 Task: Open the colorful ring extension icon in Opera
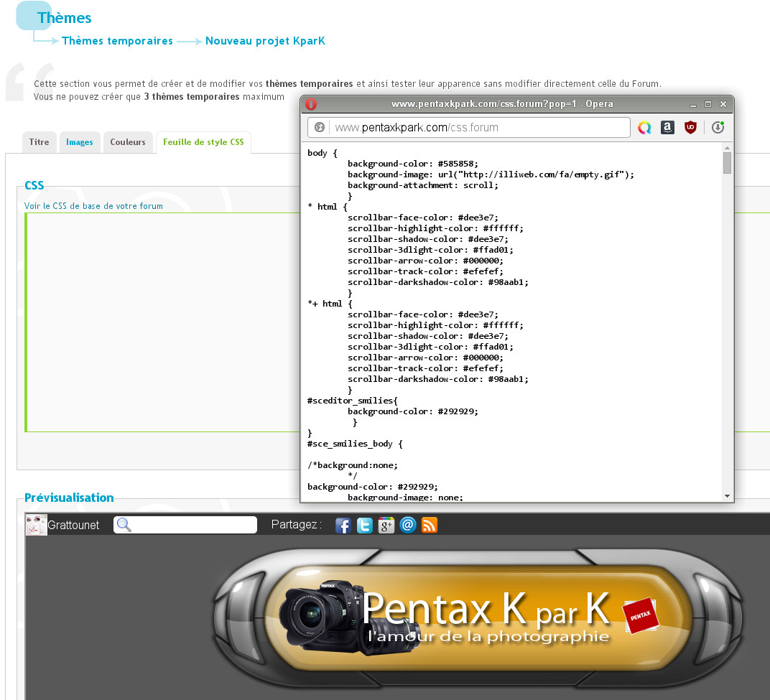644,128
